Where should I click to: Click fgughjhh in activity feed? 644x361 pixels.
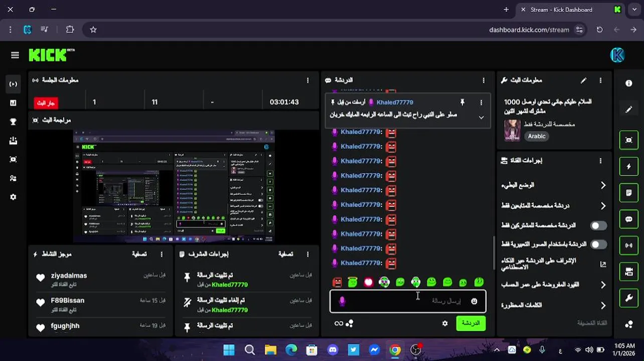[x=65, y=326]
